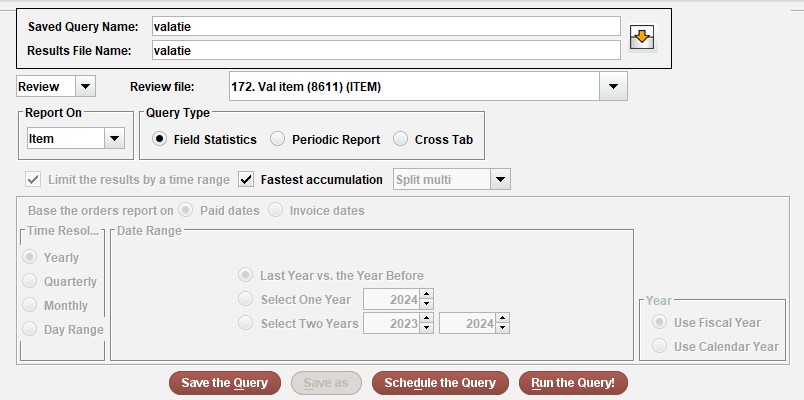Increase the Select One Year spinner value

[426, 294]
